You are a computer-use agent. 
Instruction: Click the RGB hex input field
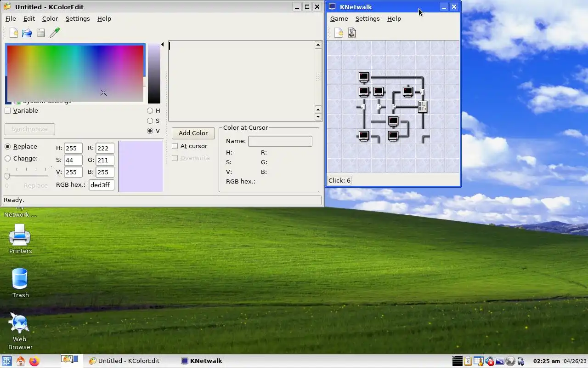point(101,185)
